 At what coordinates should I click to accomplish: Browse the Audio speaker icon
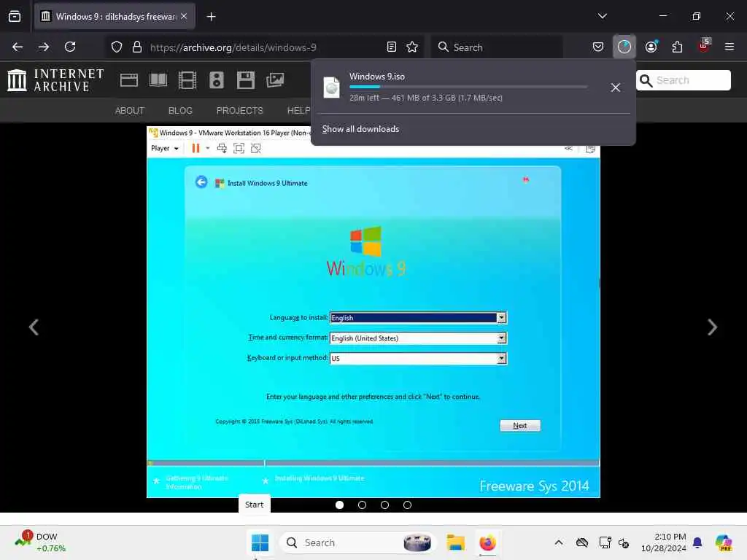click(x=216, y=80)
